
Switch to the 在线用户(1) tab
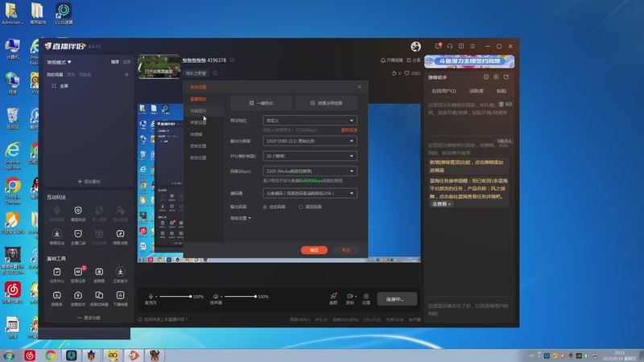tap(444, 91)
